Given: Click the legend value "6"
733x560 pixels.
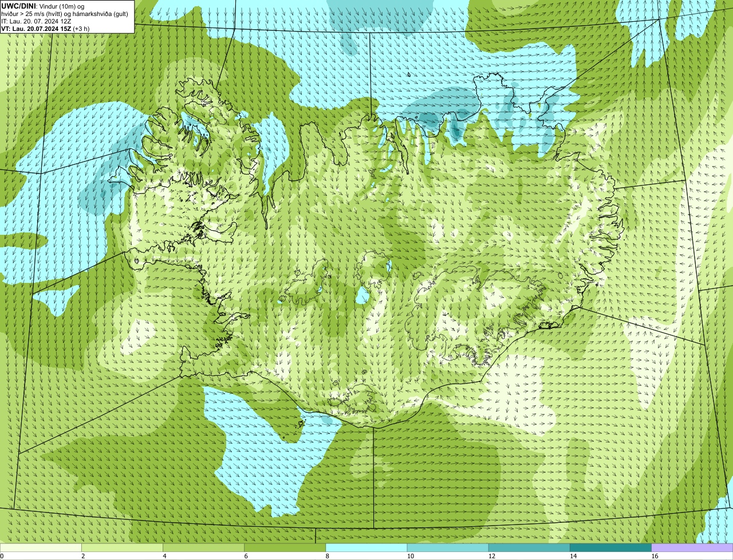Looking at the screenshot, I should click(x=246, y=556).
